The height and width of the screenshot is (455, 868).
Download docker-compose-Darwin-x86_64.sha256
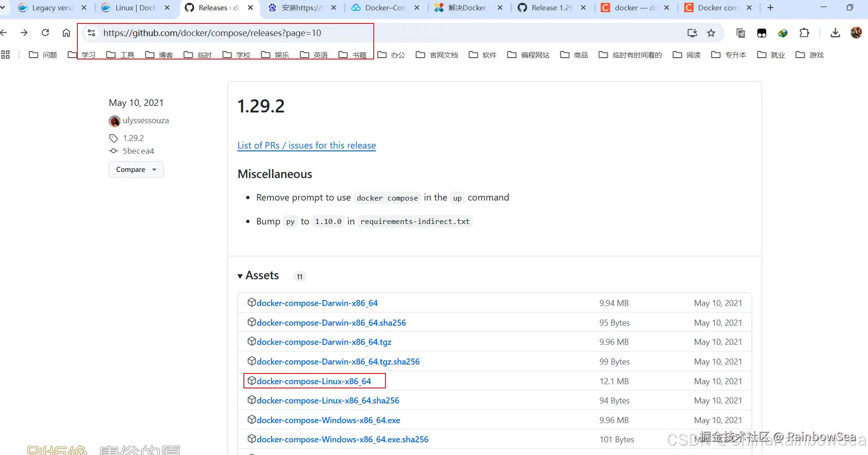click(x=331, y=323)
